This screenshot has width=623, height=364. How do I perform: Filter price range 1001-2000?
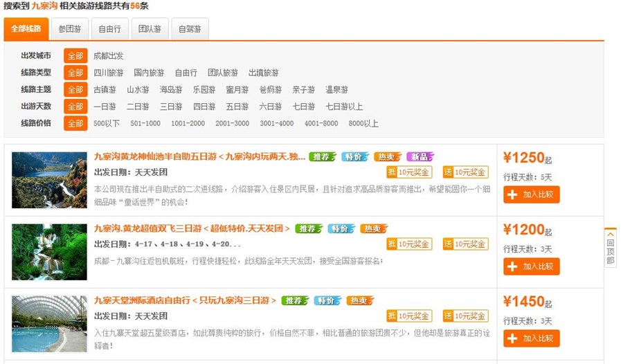coord(188,123)
